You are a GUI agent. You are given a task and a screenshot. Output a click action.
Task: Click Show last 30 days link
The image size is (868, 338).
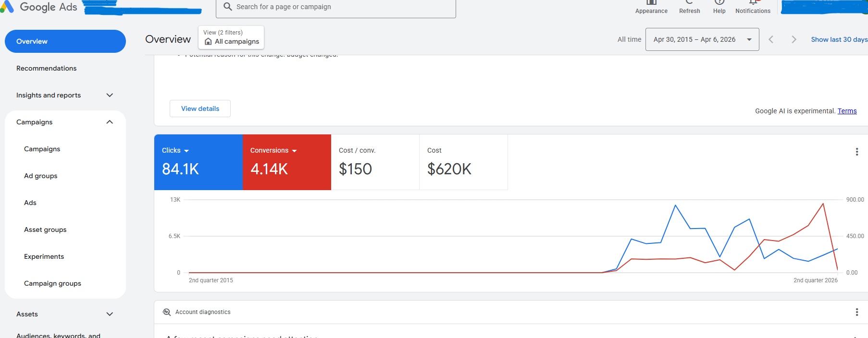point(839,39)
